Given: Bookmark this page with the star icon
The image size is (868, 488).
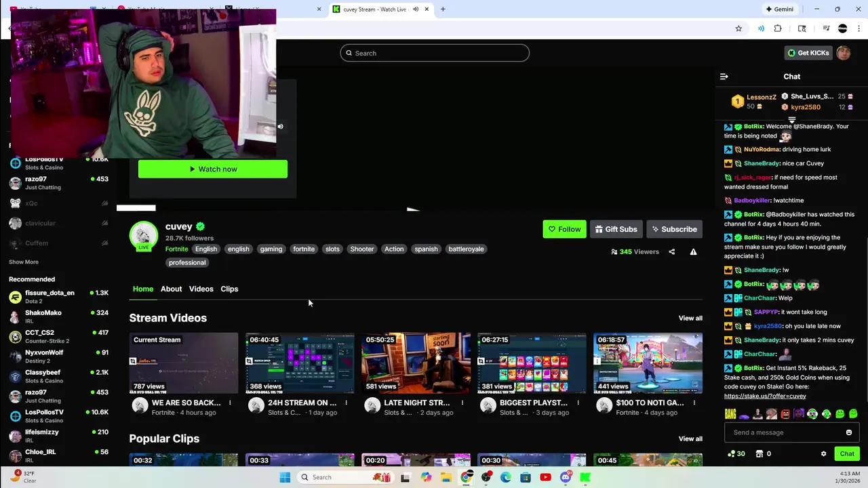Looking at the screenshot, I should click(x=738, y=28).
